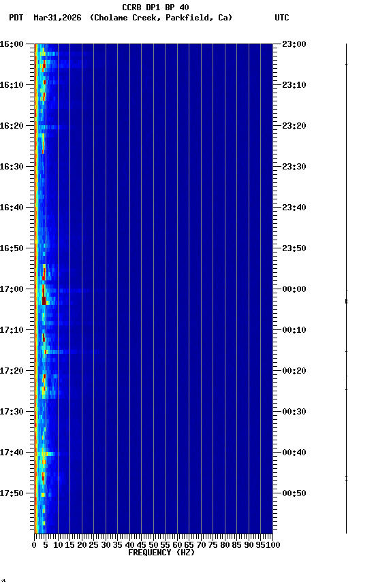Click the 'PDT' timezone label
Screen dimensions: 376x588
16,18
